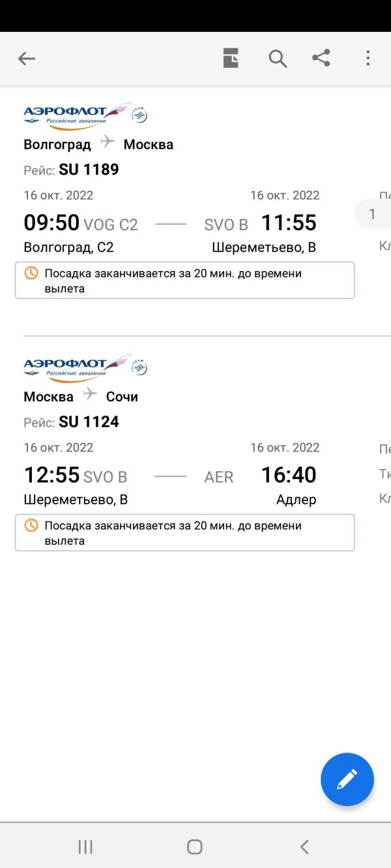This screenshot has width=391, height=868.
Task: Tap the passenger count chip showing 1
Action: 373,214
